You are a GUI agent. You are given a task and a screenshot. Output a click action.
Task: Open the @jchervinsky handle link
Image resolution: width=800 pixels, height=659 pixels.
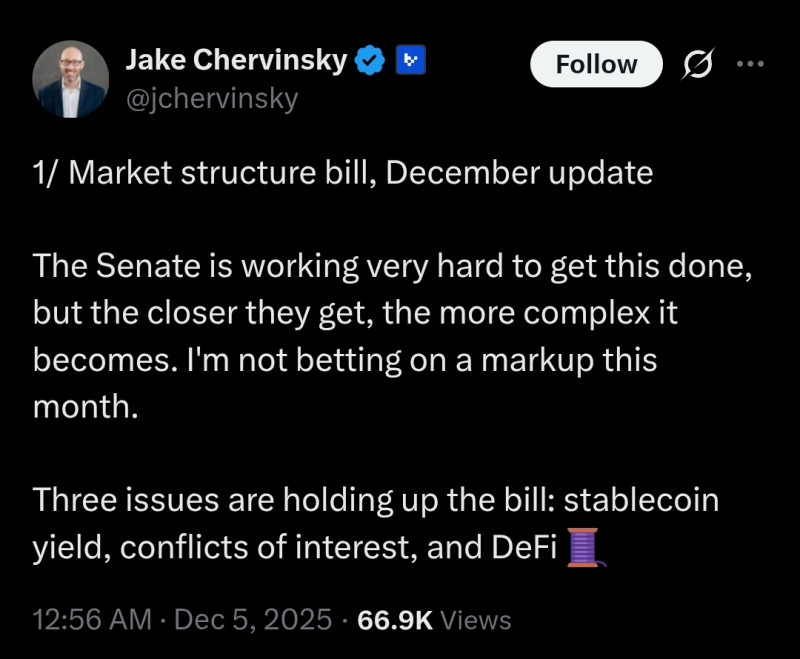coord(211,99)
